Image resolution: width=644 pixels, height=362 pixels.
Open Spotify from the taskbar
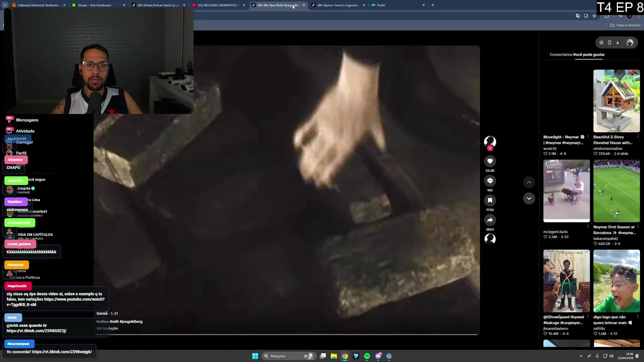tap(367, 356)
